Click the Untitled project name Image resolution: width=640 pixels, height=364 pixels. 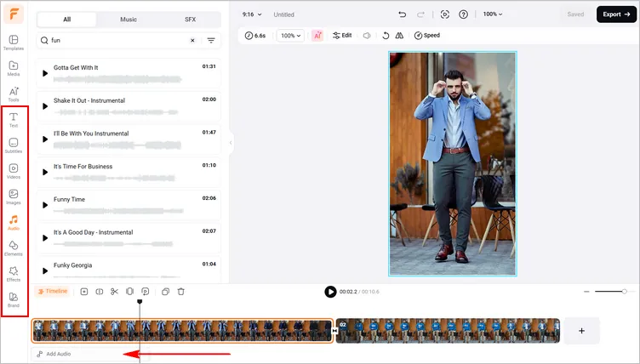click(283, 14)
